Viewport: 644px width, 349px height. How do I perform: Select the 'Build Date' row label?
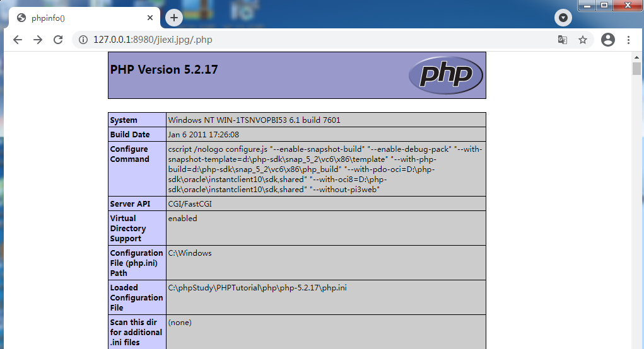pos(130,135)
